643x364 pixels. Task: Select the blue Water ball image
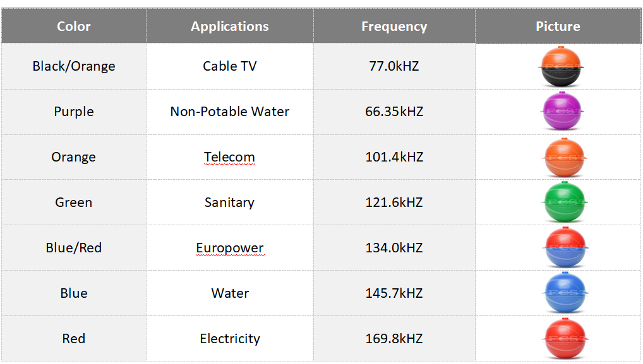[x=564, y=293]
